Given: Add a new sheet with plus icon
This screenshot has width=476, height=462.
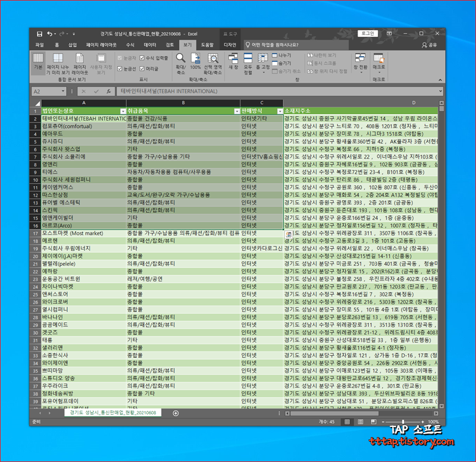Looking at the screenshot, I should (176, 413).
